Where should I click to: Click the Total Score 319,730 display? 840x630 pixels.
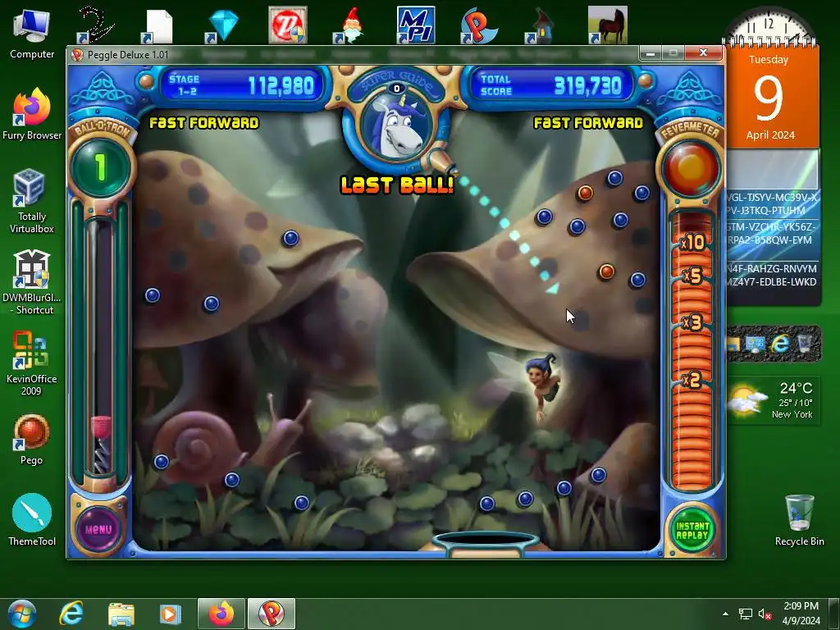tap(552, 85)
